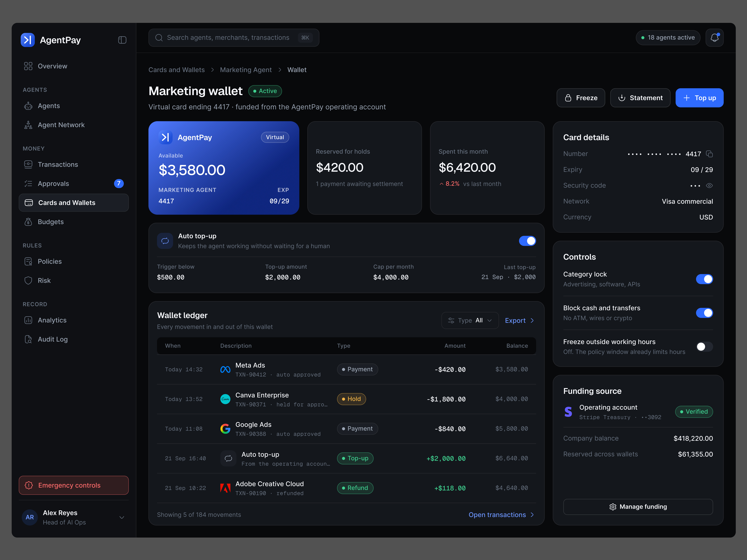Click the Google Ads logo icon
The image size is (747, 560).
coord(225,429)
